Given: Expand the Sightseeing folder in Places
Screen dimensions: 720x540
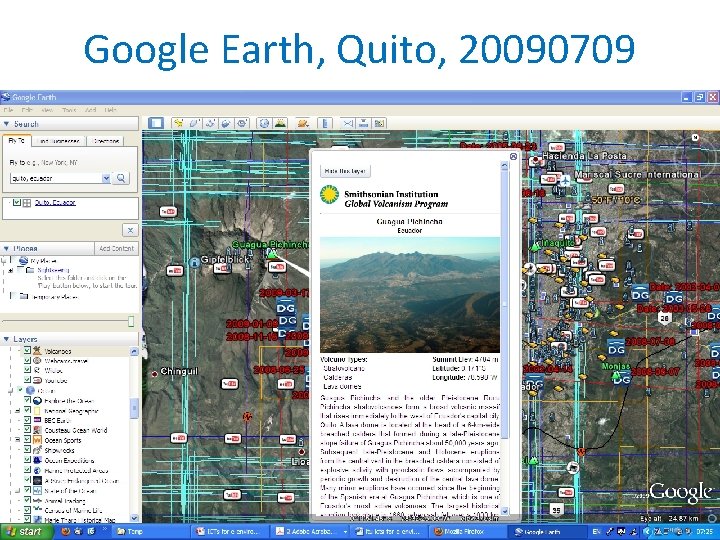Looking at the screenshot, I should pos(11,270).
